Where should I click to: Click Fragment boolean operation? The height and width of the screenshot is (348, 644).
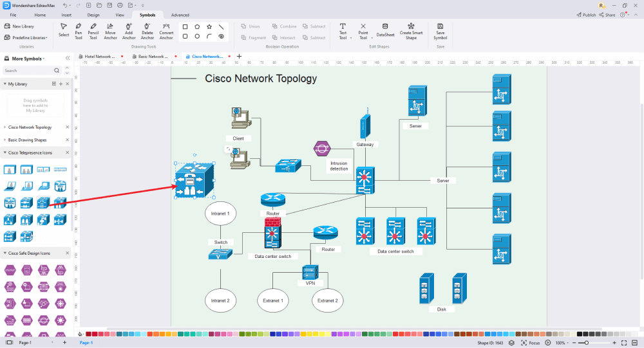[x=253, y=38]
